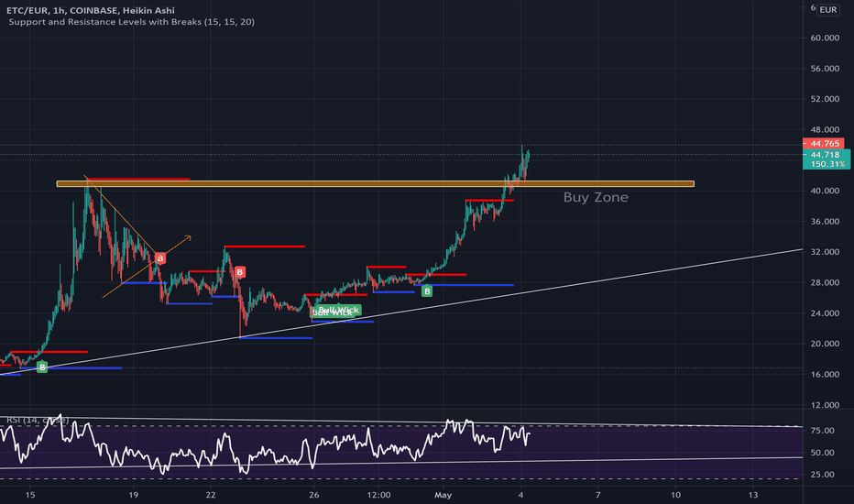Click the RSI (14, close) indicator label
The image size is (854, 504).
(37, 420)
